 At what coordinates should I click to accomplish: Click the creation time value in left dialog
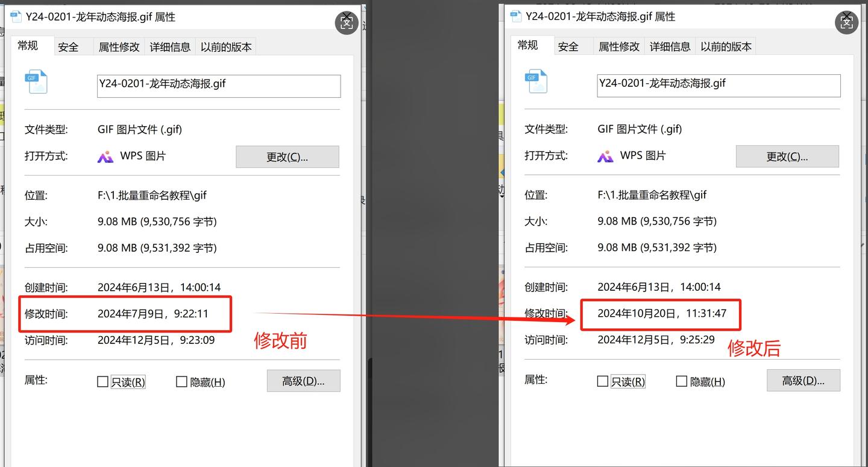click(x=159, y=287)
